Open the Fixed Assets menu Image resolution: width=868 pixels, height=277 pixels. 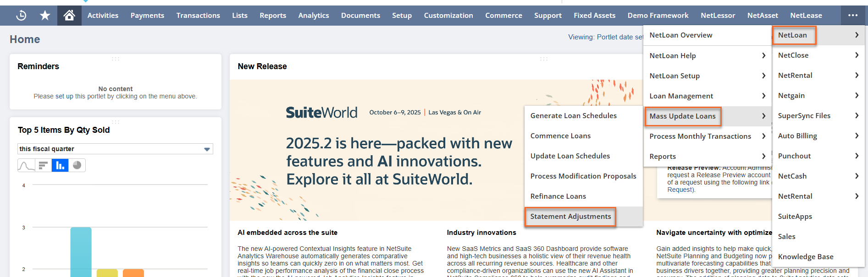594,16
